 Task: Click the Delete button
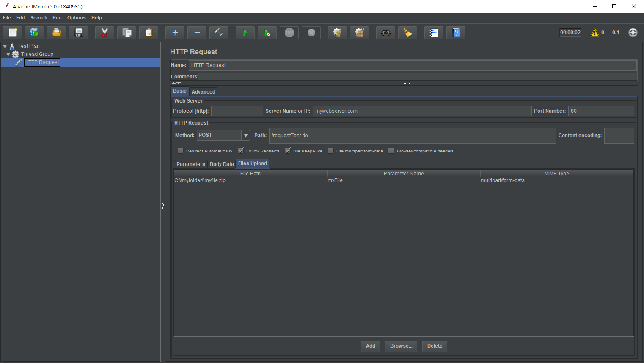(x=435, y=346)
